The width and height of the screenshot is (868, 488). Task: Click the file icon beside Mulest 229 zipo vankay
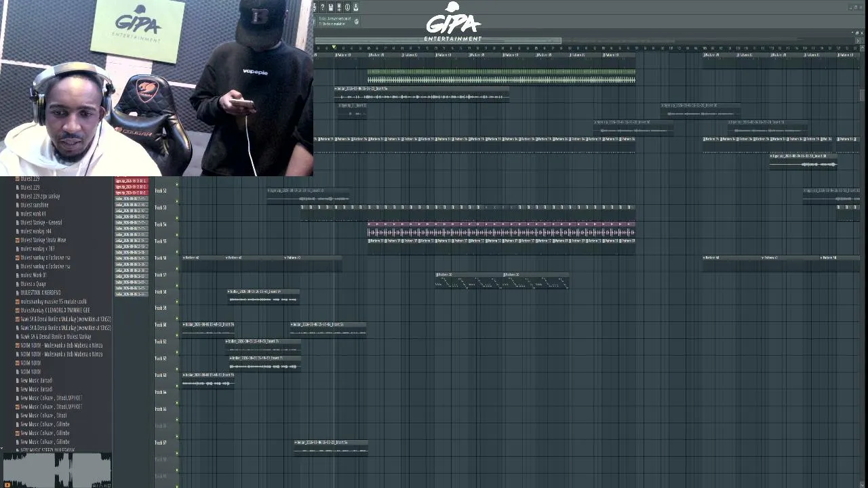point(18,197)
